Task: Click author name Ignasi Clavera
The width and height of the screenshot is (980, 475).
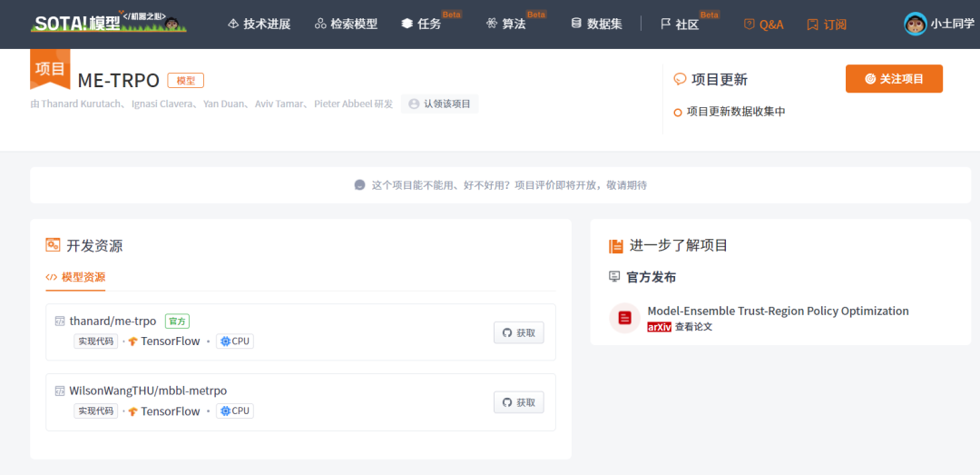Action: point(162,104)
